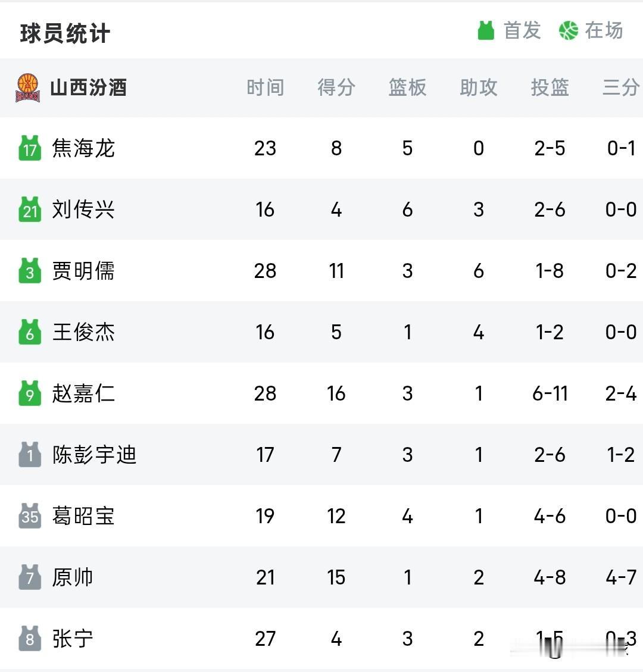The width and height of the screenshot is (643, 672).
Task: Click green jersey number 3 icon
Action: coord(30,271)
